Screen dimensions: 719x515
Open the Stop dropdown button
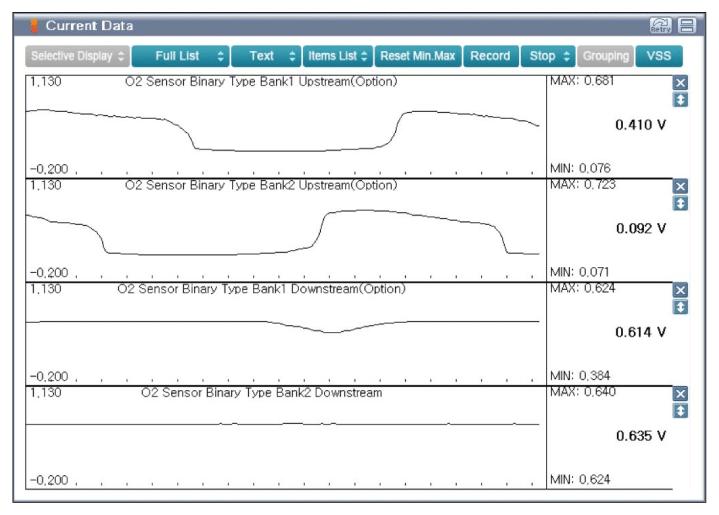point(549,56)
